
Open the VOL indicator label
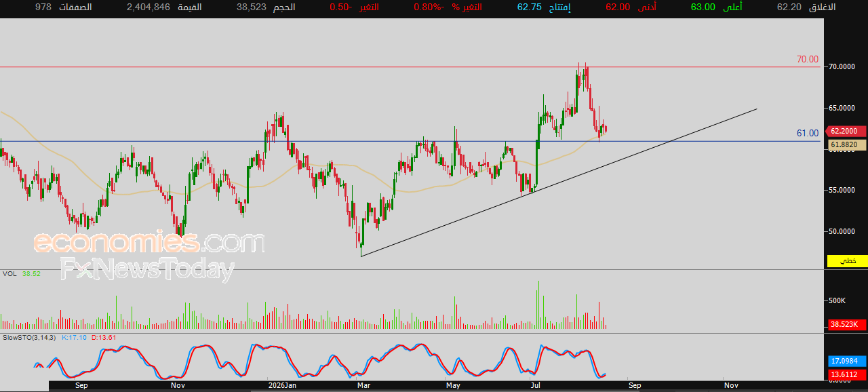[9, 274]
